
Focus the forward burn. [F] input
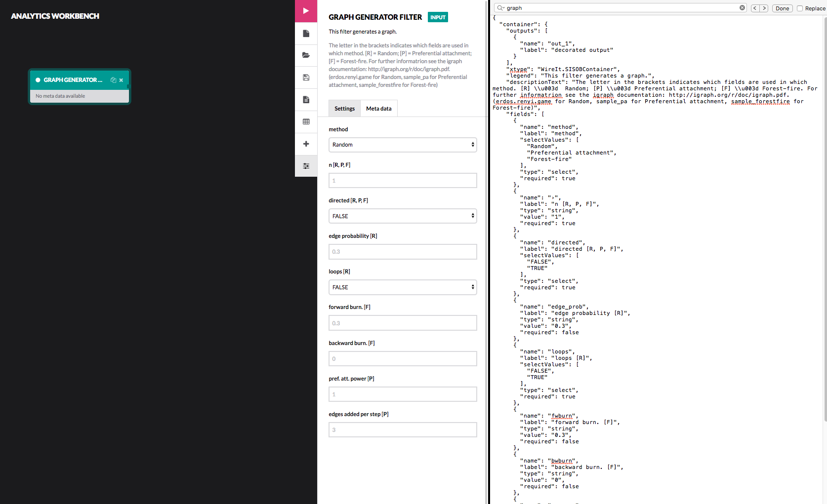(x=403, y=323)
